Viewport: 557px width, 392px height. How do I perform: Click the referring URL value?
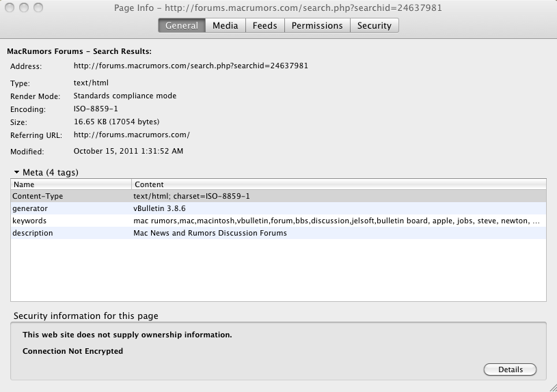click(131, 135)
